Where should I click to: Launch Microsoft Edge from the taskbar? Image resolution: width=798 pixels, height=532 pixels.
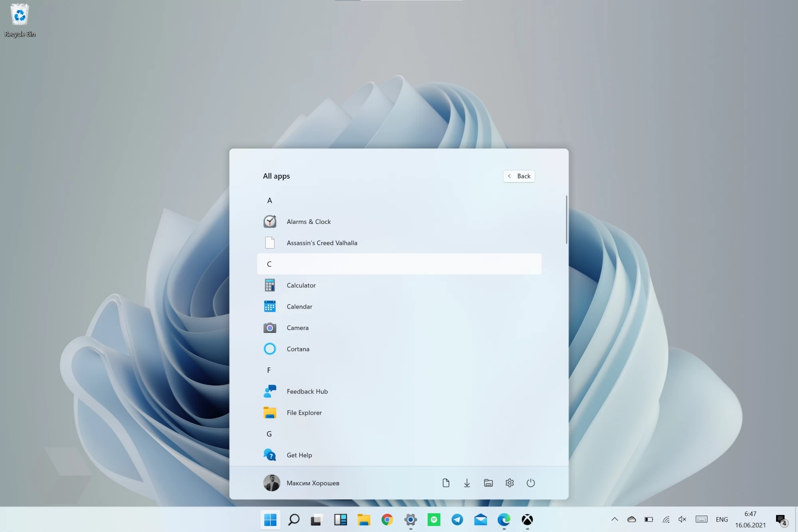point(504,520)
